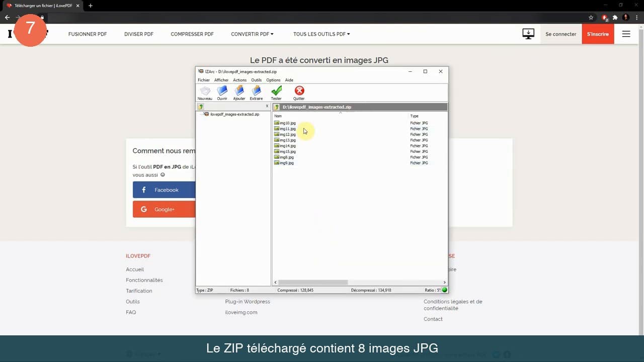
Task: Open the Outils menu
Action: tap(257, 80)
